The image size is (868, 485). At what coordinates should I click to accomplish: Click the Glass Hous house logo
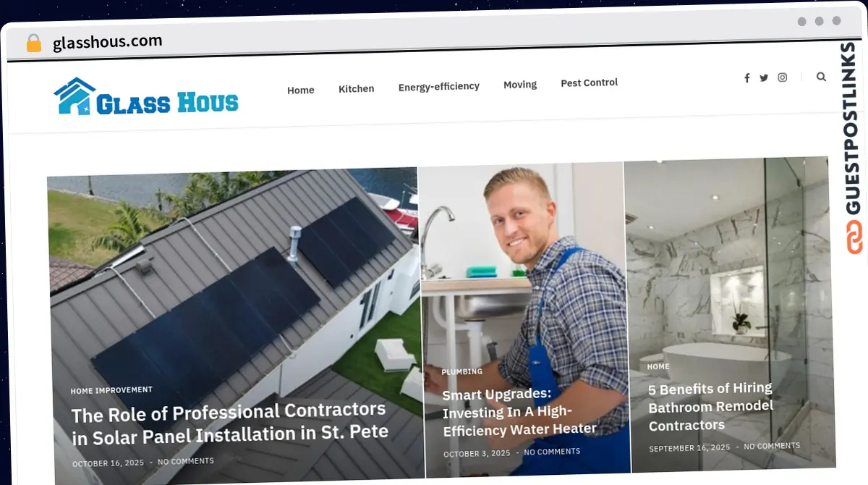(146, 97)
